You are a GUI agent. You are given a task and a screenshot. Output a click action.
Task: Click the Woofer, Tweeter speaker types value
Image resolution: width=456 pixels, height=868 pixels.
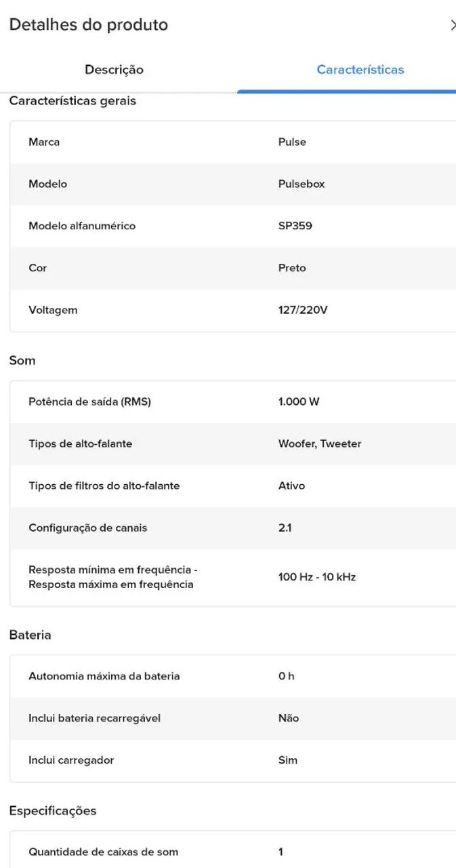[320, 444]
